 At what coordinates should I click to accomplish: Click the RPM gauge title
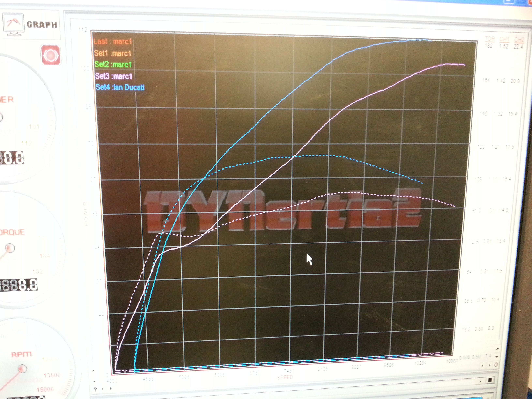point(21,355)
